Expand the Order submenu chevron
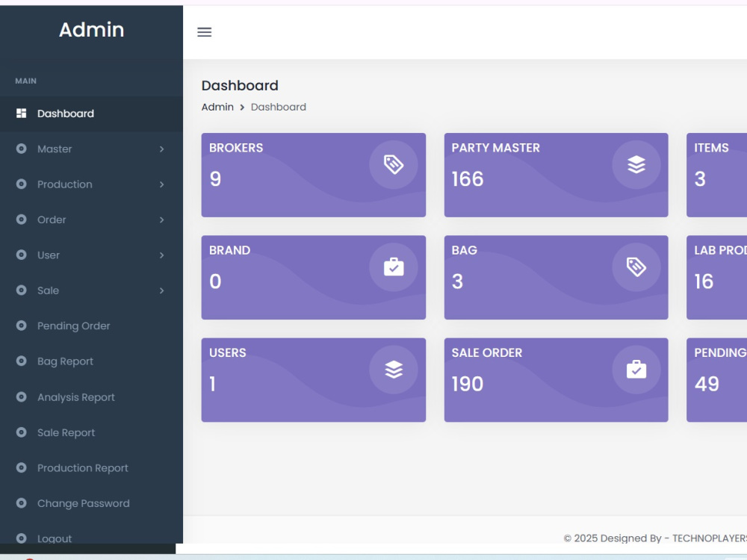 tap(162, 220)
